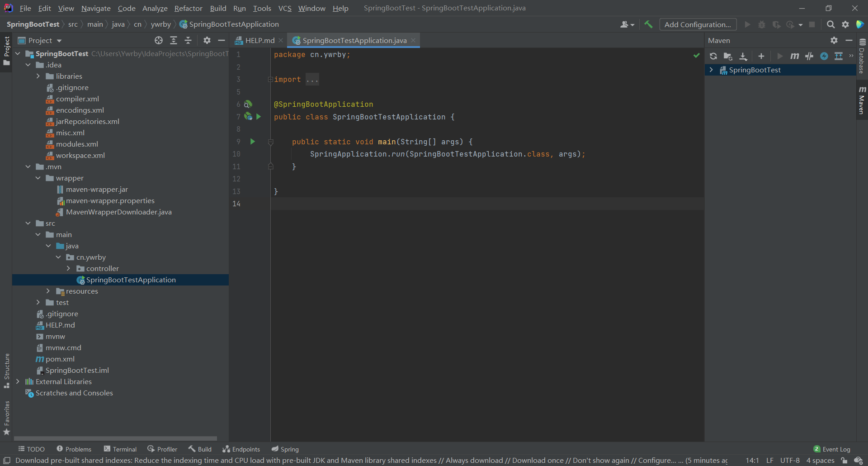Screen dimensions: 868x466
Task: Open Code With Me user dropdown
Action: [627, 24]
